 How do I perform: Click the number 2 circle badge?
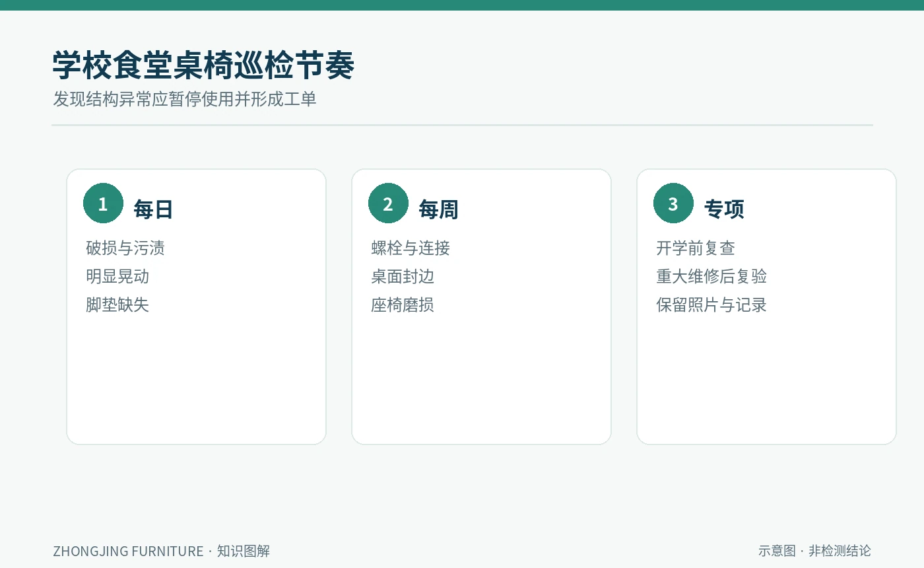388,203
